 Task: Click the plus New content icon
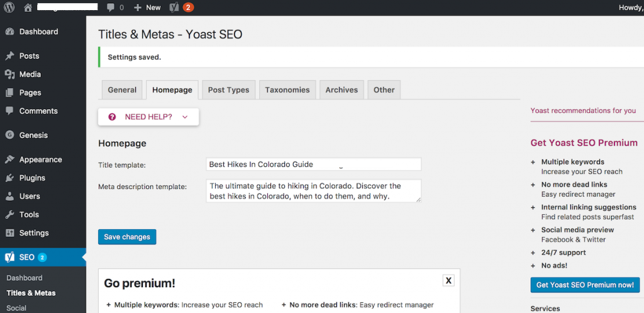click(x=138, y=8)
